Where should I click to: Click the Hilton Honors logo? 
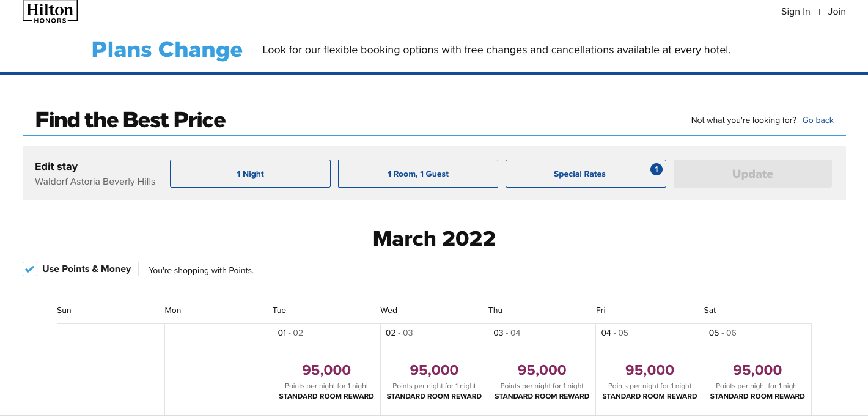50,12
